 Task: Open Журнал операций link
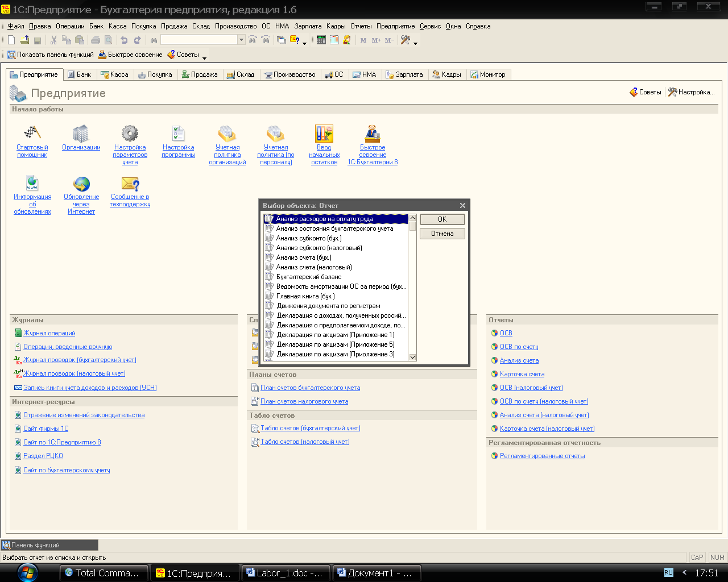[49, 333]
